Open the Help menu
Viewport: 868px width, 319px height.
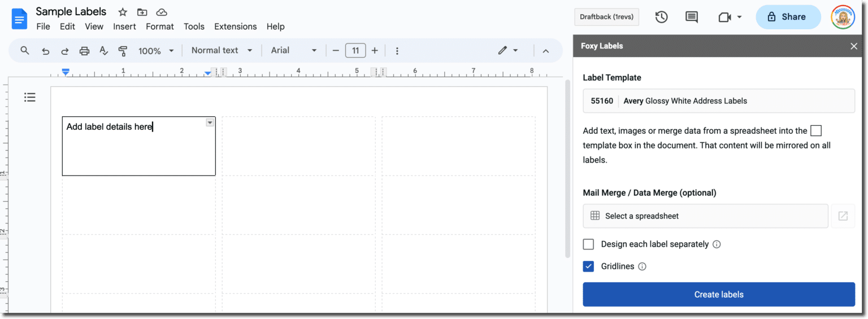[276, 27]
